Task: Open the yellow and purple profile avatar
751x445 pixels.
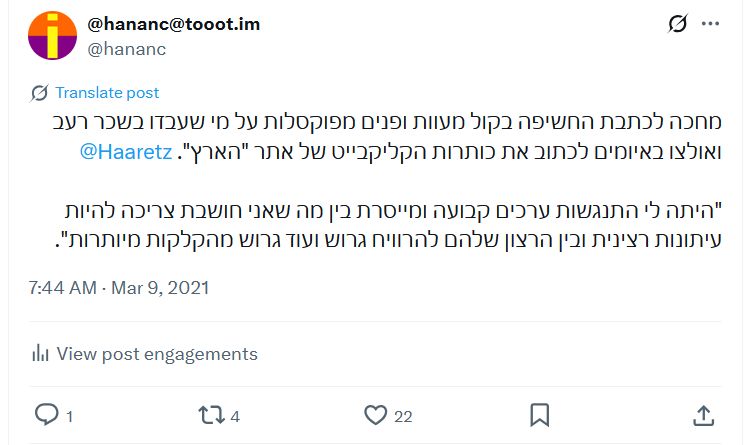Action: coord(53,36)
